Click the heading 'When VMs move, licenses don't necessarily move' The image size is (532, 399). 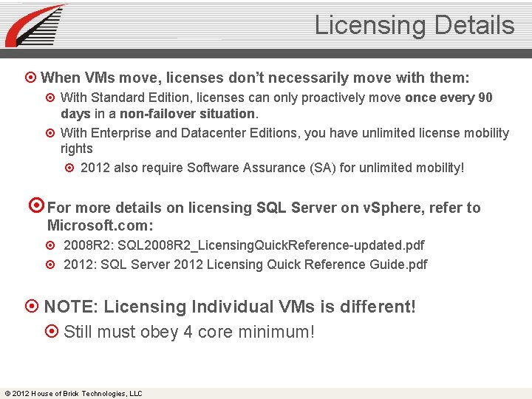click(x=255, y=78)
